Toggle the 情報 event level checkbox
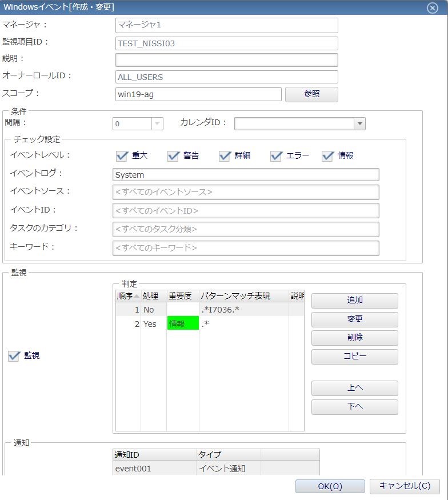The image size is (448, 500). point(327,156)
